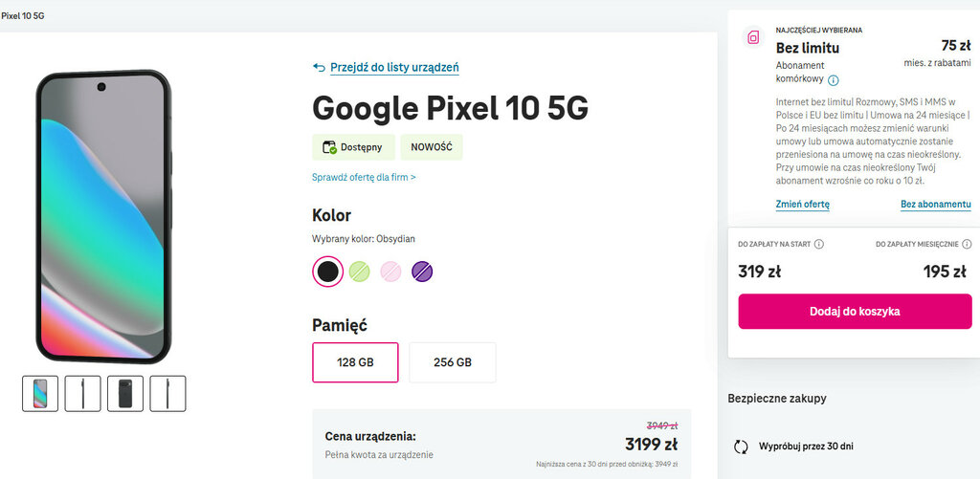This screenshot has width=980, height=479.
Task: Choose the pink color swatch
Action: (390, 272)
